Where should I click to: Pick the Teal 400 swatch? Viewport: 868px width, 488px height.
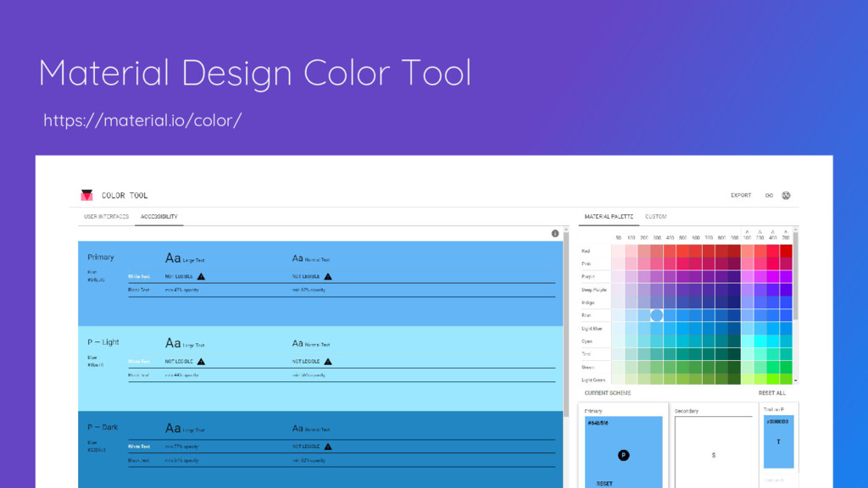click(x=670, y=354)
